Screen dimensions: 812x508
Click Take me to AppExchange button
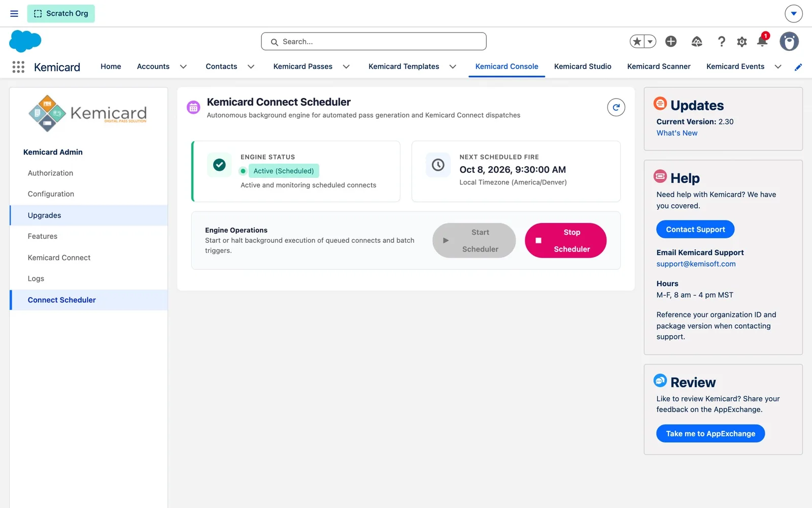tap(710, 433)
